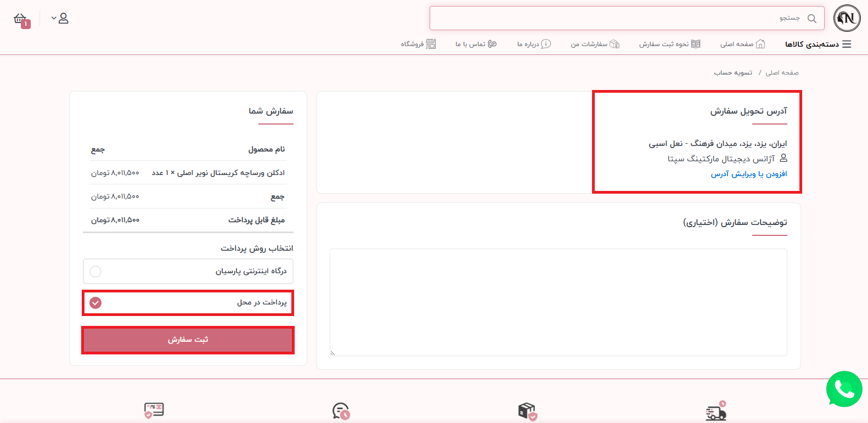
Task: Click the info icon beside درباره ما
Action: (x=546, y=44)
